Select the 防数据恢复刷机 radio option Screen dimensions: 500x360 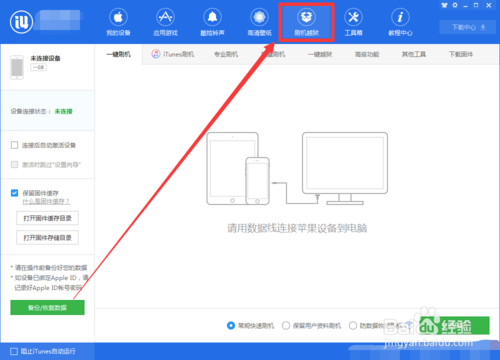(x=353, y=325)
